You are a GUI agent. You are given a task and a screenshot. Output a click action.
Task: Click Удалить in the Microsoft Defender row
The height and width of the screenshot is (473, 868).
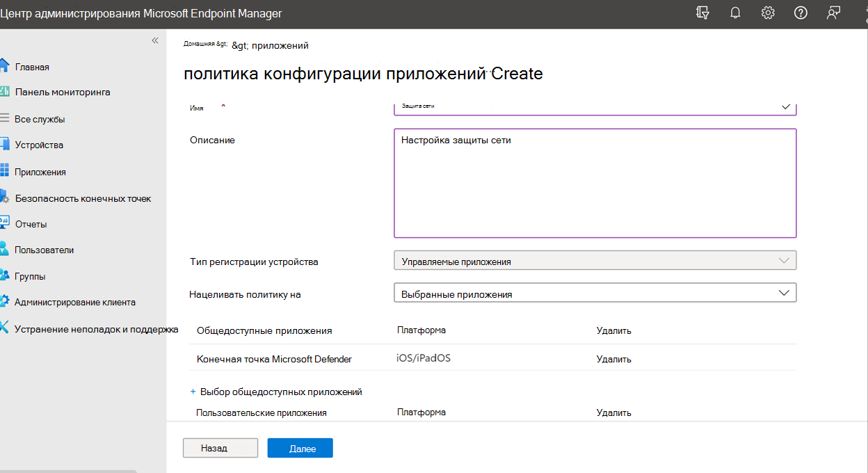tap(614, 359)
